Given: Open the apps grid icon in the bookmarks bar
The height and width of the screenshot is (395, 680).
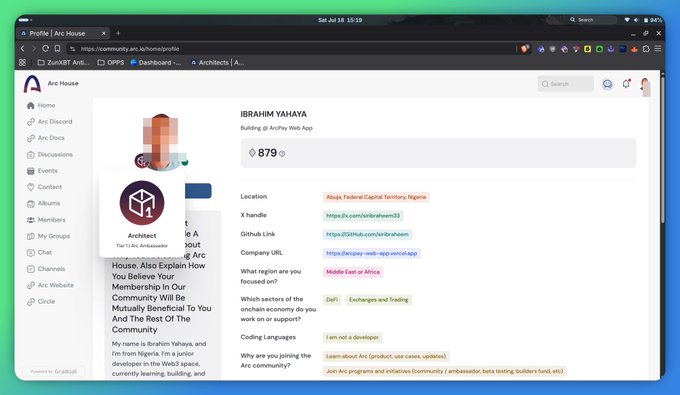Looking at the screenshot, I should (23, 62).
